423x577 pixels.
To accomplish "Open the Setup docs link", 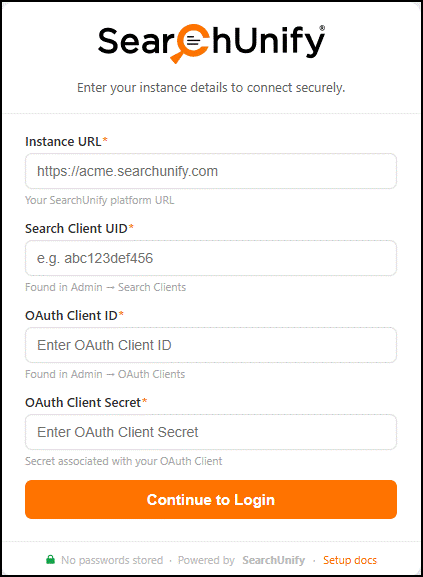I will (x=350, y=560).
